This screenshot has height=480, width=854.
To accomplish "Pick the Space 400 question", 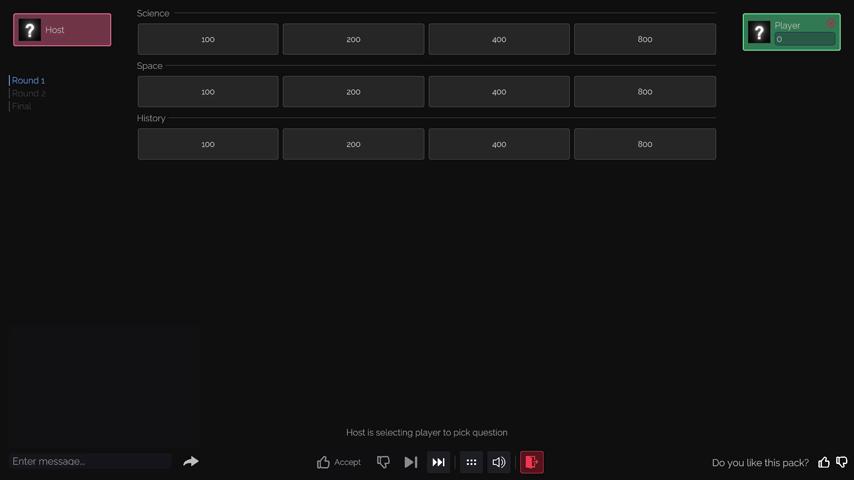I will [x=499, y=92].
